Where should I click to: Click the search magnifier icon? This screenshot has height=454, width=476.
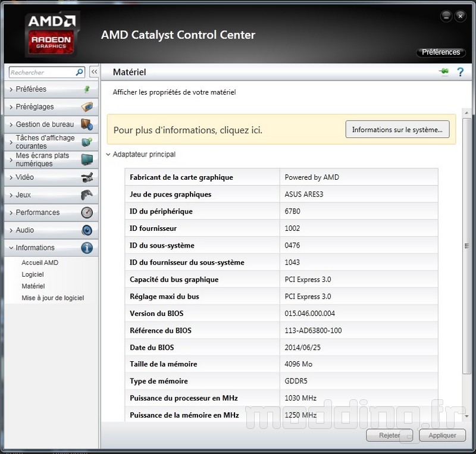[79, 72]
